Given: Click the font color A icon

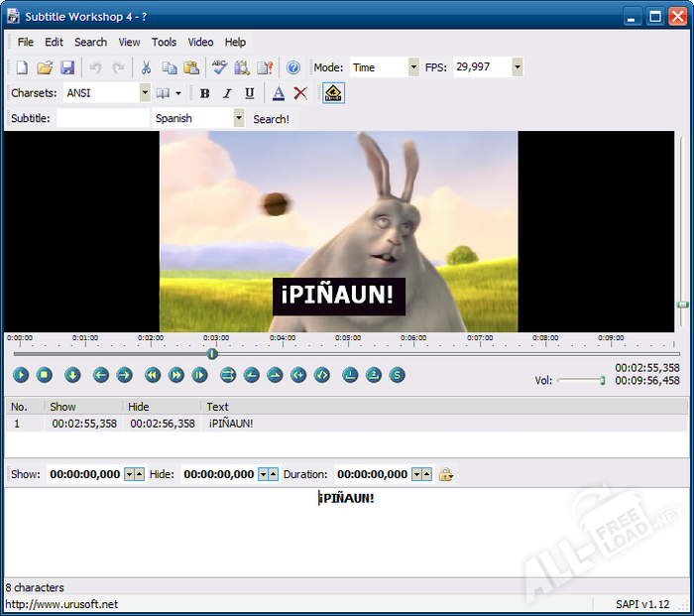Looking at the screenshot, I should click(279, 93).
